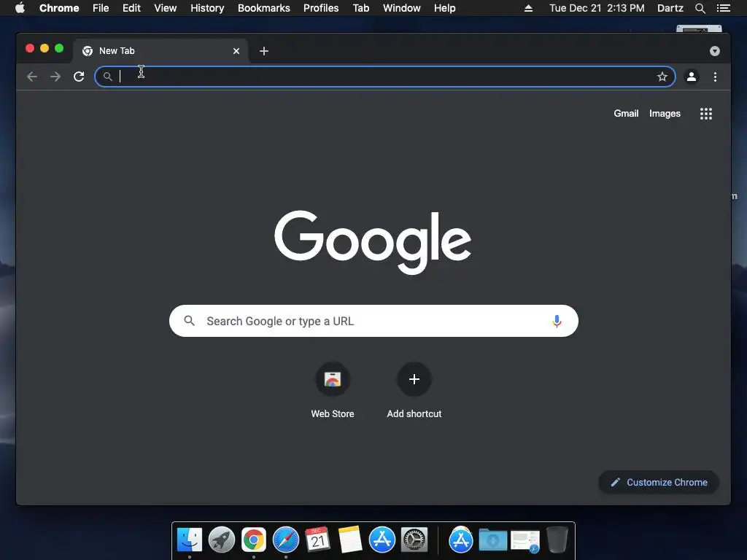Click the Google logo

click(x=373, y=242)
